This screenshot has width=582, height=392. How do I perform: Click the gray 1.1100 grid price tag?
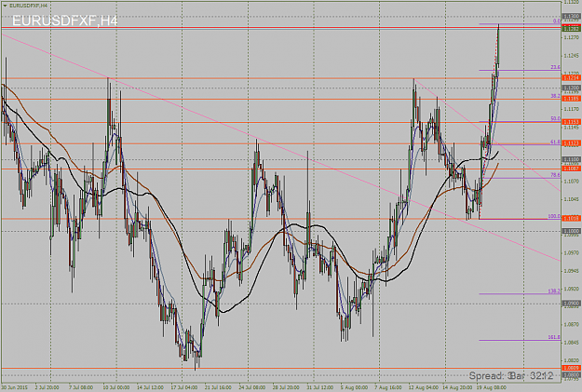572,159
